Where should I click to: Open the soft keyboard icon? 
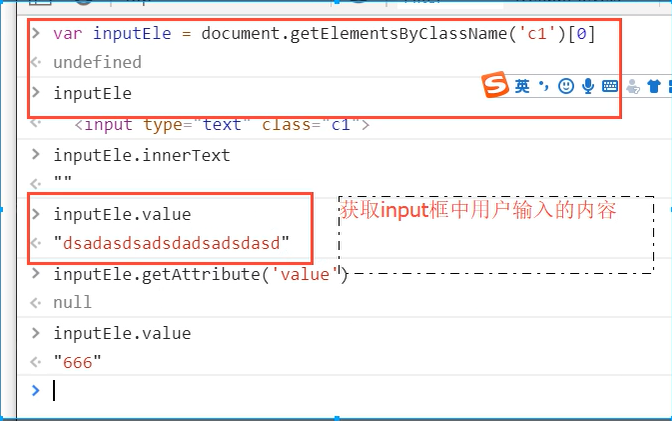click(x=610, y=87)
